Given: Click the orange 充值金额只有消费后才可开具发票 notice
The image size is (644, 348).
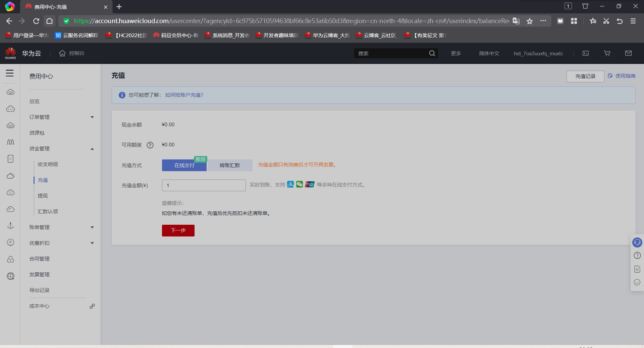Looking at the screenshot, I should pyautogui.click(x=297, y=165).
